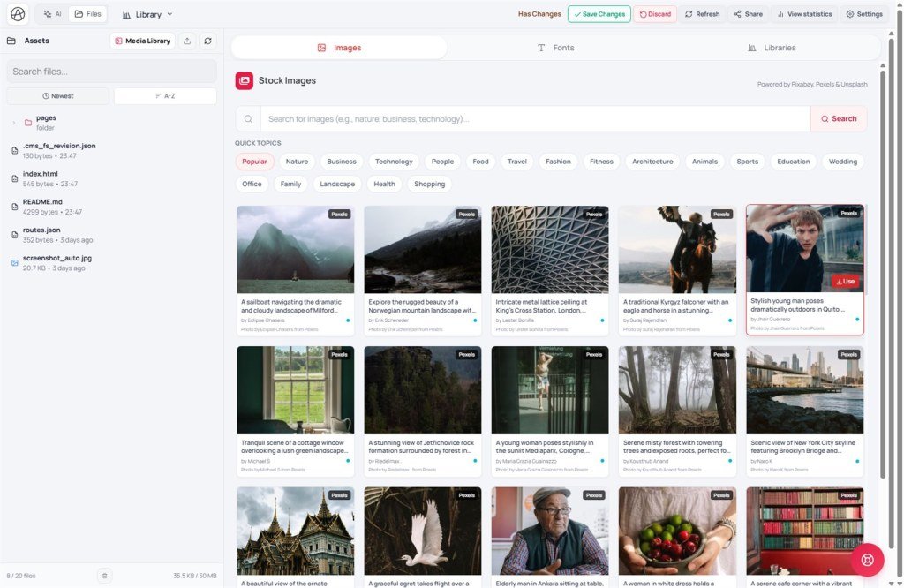This screenshot has height=588, width=904.
Task: Click the app logo icon
Action: click(18, 14)
